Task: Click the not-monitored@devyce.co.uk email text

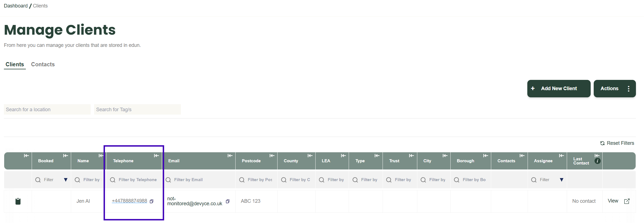Action: [195, 201]
